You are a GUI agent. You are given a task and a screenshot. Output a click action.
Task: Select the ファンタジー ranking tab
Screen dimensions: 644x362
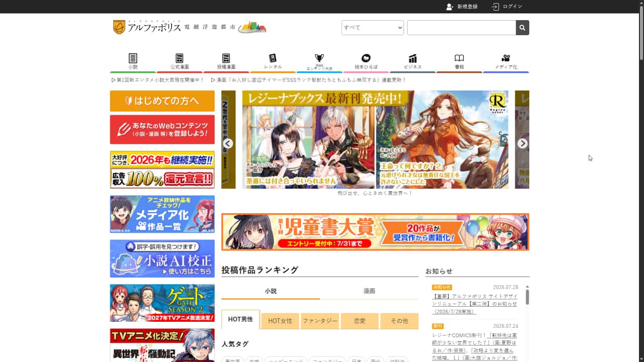pyautogui.click(x=320, y=321)
